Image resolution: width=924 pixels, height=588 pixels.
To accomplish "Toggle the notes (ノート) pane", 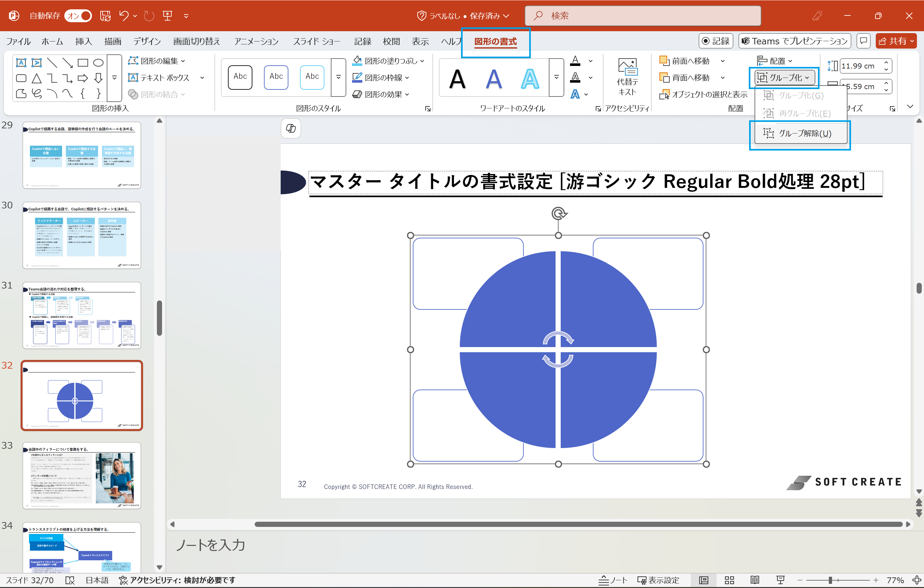I will (x=613, y=580).
